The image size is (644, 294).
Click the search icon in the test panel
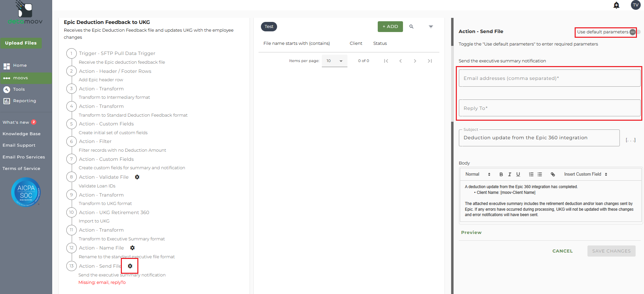click(411, 27)
